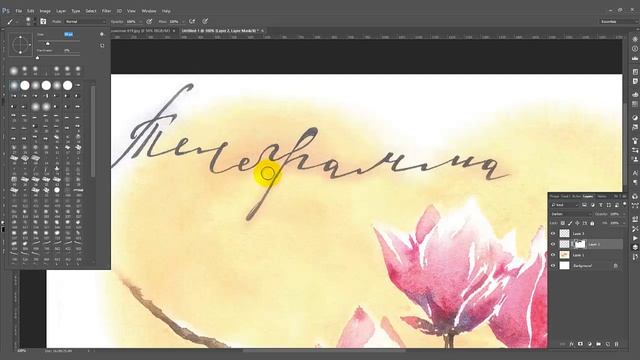This screenshot has height=360, width=640.
Task: Open the Actions panel play icon
Action: [635, 238]
